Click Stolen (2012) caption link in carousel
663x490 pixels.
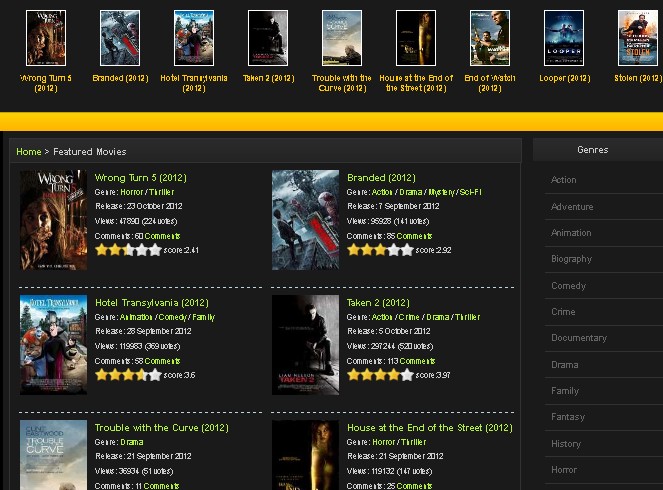coord(638,78)
